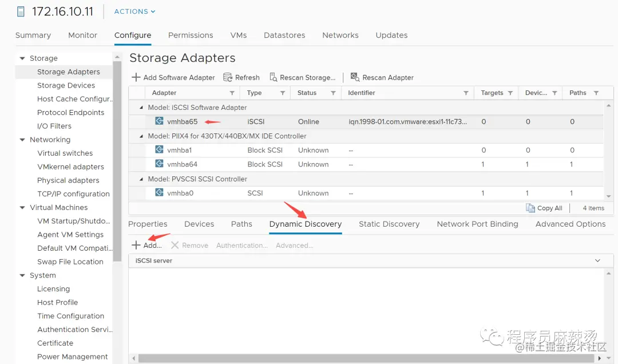618x364 pixels.
Task: Collapse the System tree section
Action: click(22, 275)
